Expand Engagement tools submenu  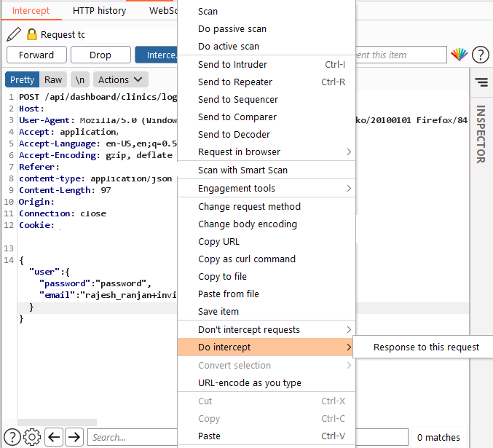267,189
